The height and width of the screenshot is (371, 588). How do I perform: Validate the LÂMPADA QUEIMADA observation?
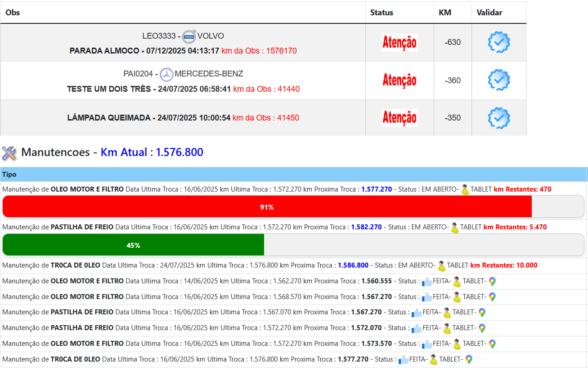pos(499,118)
